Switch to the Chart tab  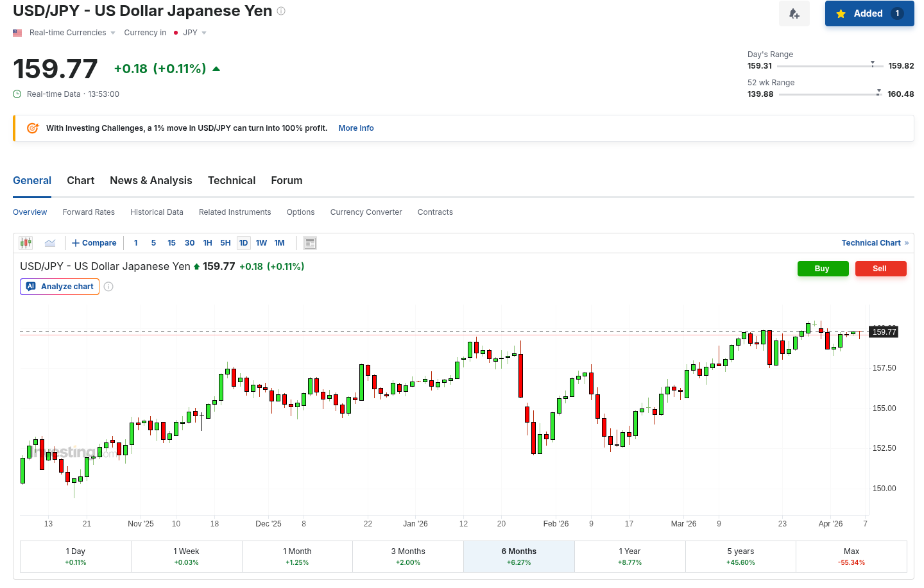click(x=81, y=181)
